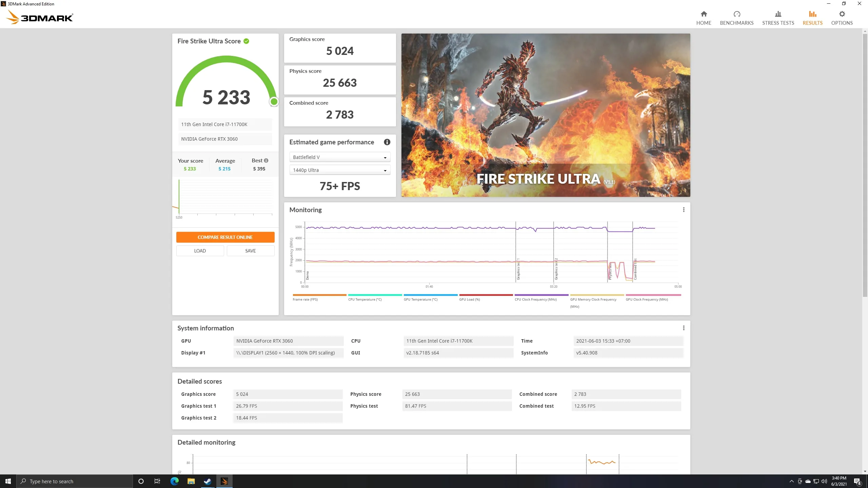Click the Time value 2021-06-03 15:33
This screenshot has width=868, height=488.
[x=628, y=341]
